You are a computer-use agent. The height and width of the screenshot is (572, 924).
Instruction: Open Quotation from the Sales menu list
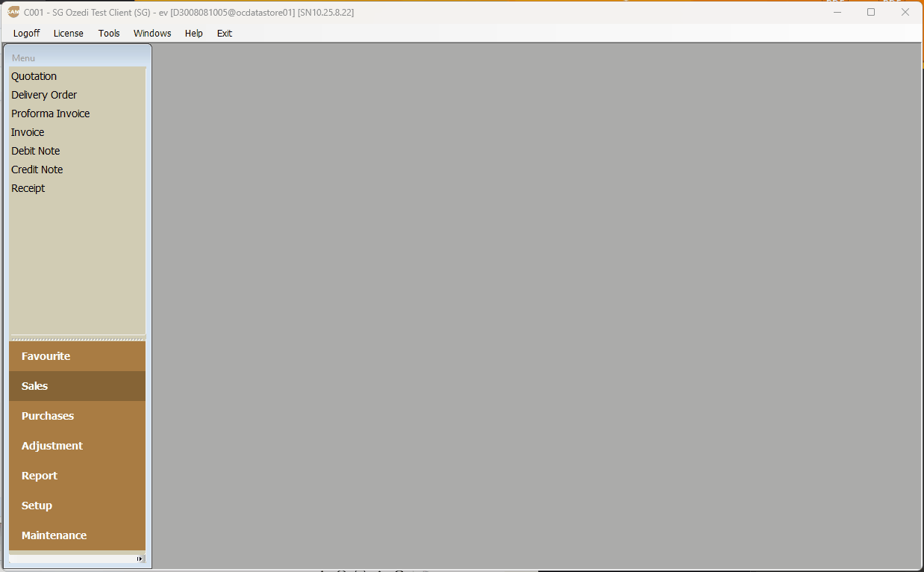[x=34, y=76]
